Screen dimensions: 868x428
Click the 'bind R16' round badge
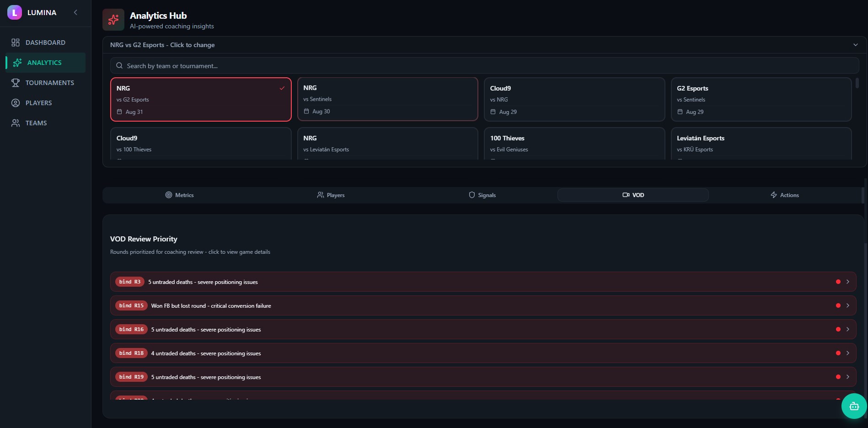tap(131, 329)
